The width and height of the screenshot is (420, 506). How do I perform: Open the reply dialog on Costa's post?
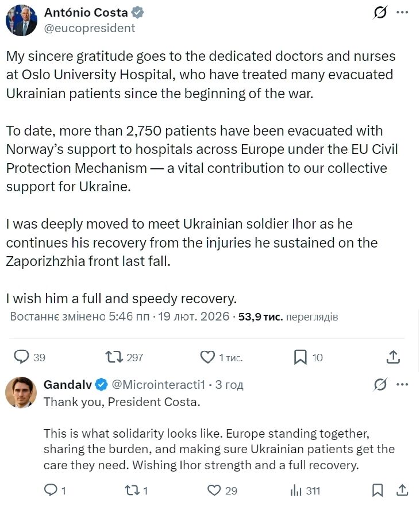click(x=21, y=357)
